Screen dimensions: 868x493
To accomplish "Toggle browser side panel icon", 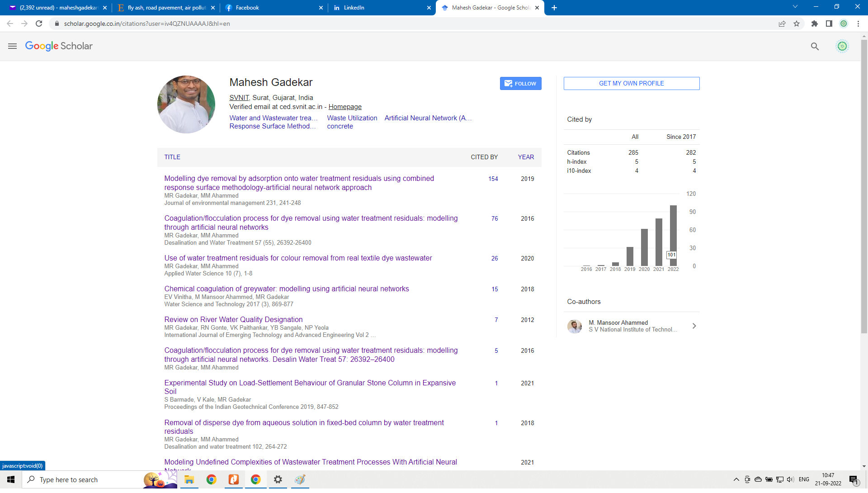I will [x=829, y=24].
